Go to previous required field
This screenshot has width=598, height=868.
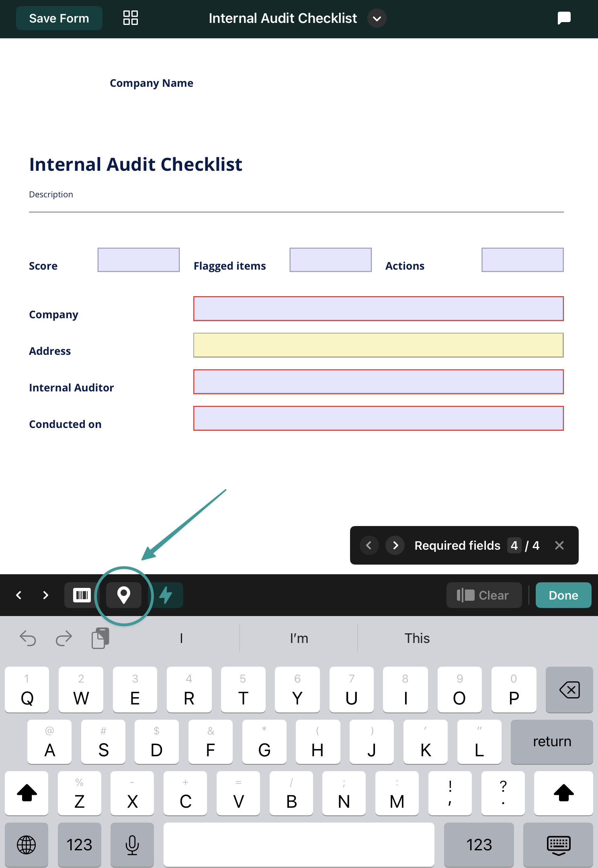(369, 545)
